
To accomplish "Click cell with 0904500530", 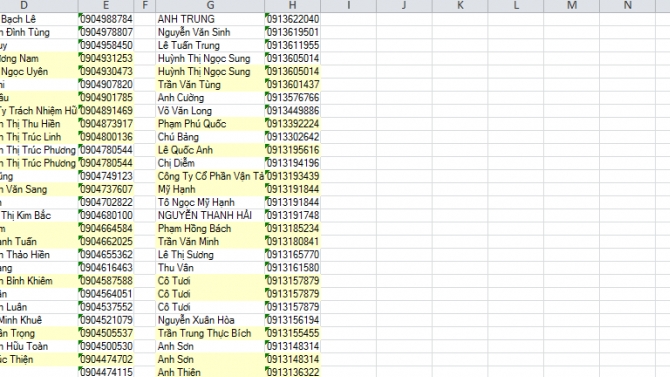I will pos(106,346).
